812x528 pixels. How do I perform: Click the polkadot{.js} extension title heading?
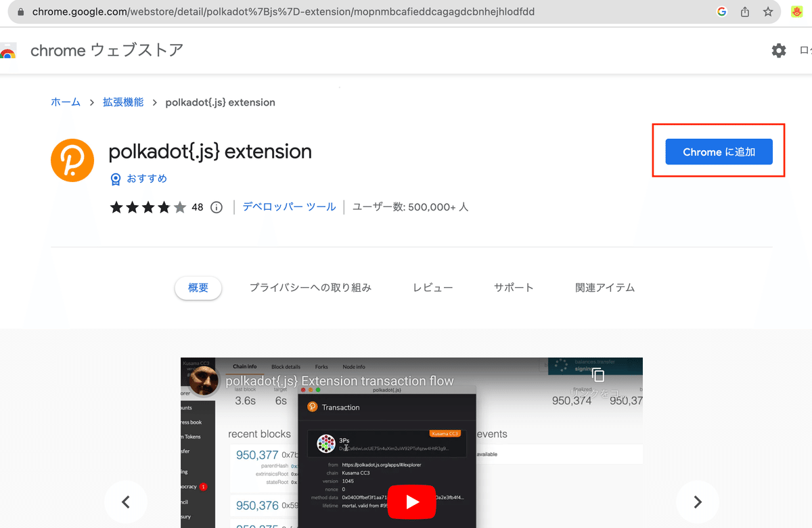coord(210,151)
